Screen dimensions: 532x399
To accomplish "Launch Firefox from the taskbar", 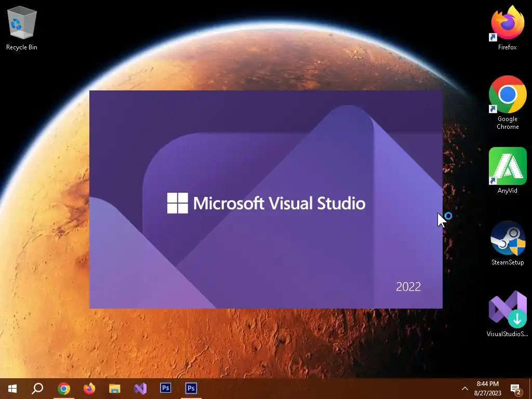I will (89, 389).
